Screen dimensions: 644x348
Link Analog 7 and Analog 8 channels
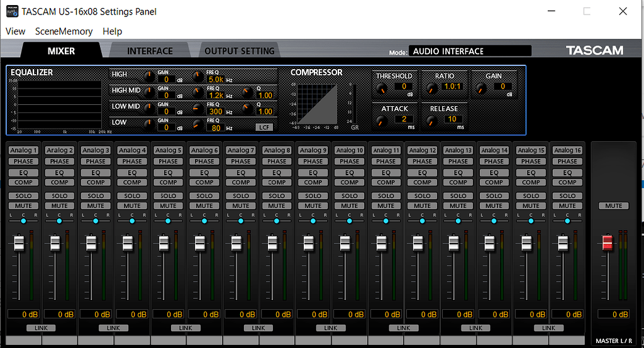(x=258, y=328)
